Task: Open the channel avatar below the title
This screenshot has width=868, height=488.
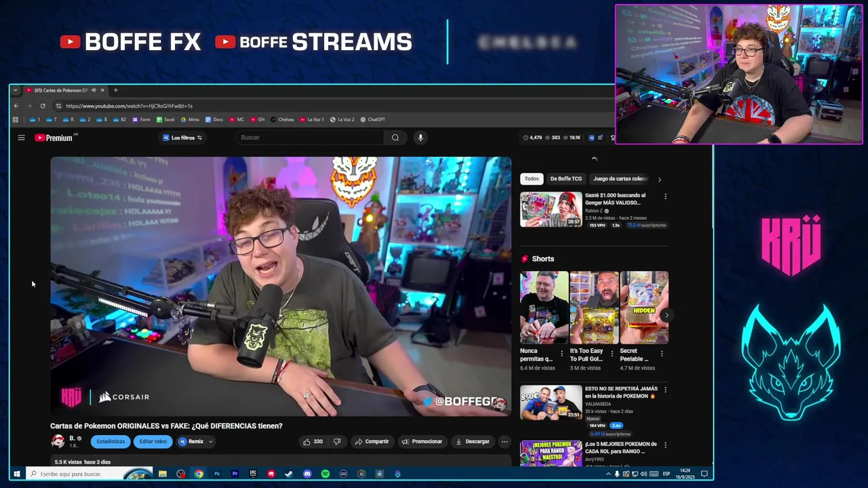Action: (x=58, y=441)
